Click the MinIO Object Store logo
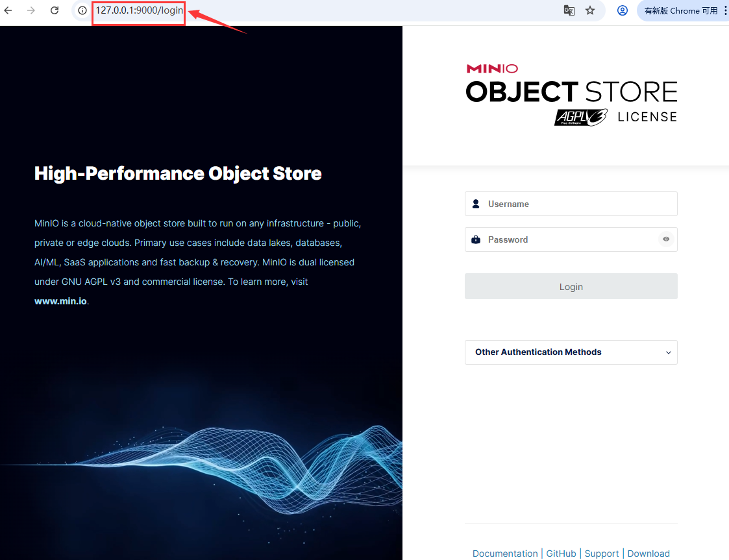Screen dimensions: 729x560 click(x=571, y=95)
